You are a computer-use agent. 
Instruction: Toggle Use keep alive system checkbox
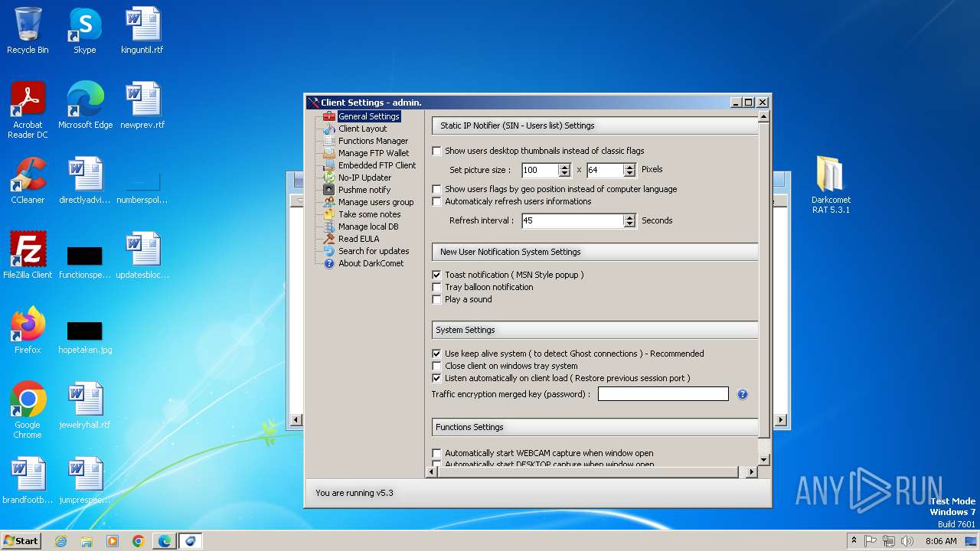[x=436, y=354]
